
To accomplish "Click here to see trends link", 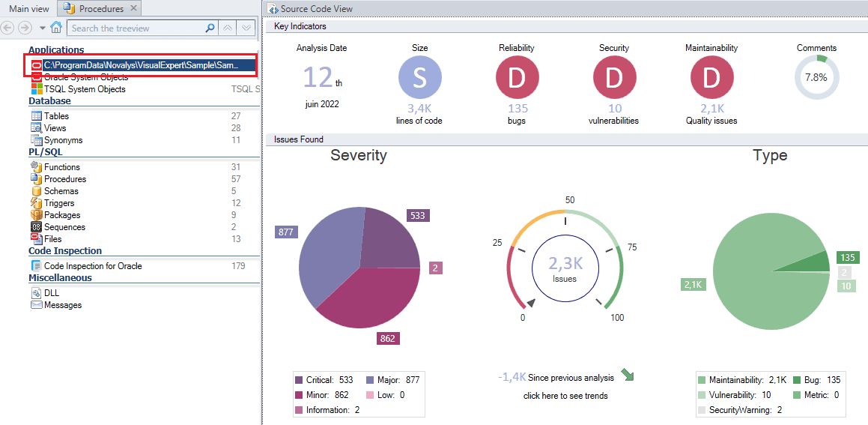I will 565,396.
